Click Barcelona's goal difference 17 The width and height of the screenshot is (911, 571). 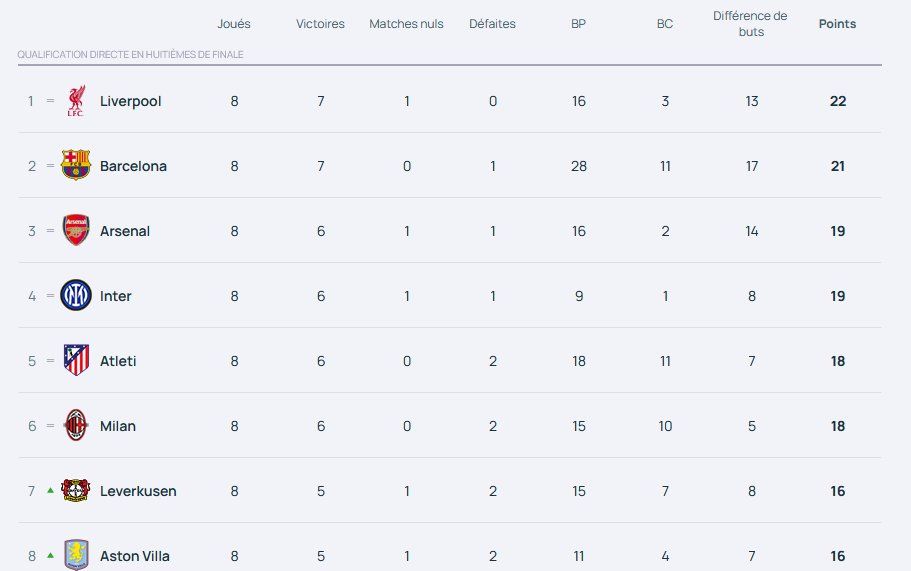click(x=752, y=166)
